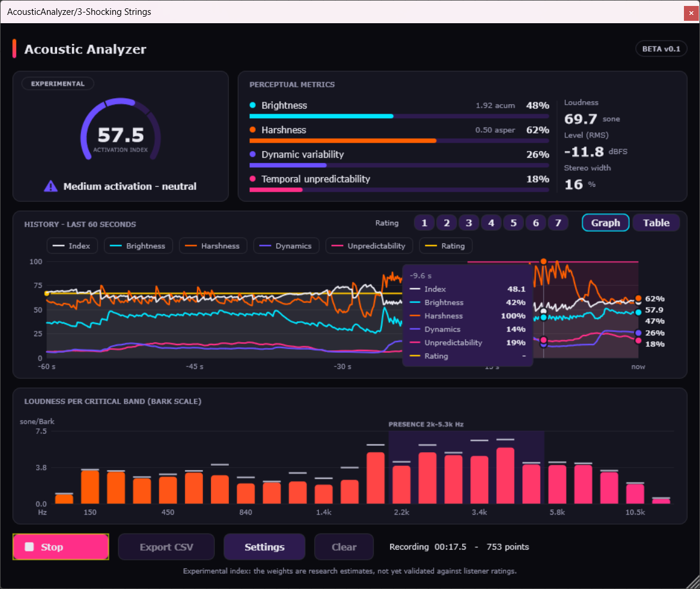Set rating to 3
700x589 pixels.
pos(469,223)
